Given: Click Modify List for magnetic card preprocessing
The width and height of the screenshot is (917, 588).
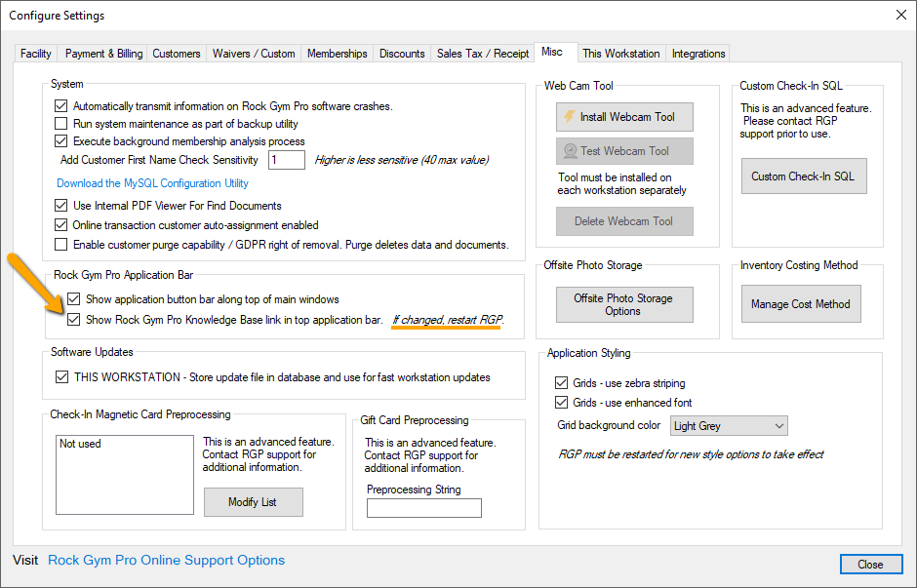Looking at the screenshot, I should point(254,502).
